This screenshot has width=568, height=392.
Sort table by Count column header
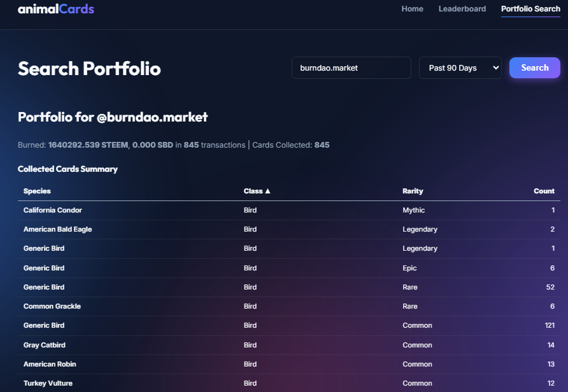pos(544,191)
